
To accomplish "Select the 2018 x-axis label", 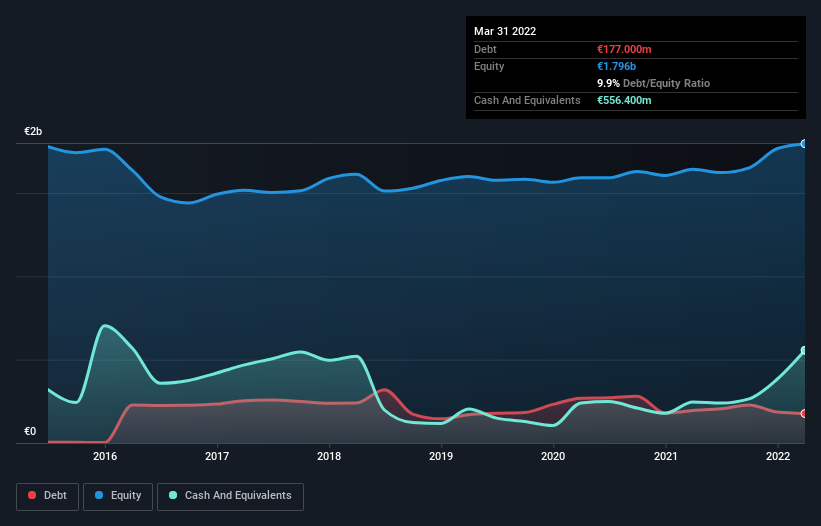I will [x=329, y=456].
